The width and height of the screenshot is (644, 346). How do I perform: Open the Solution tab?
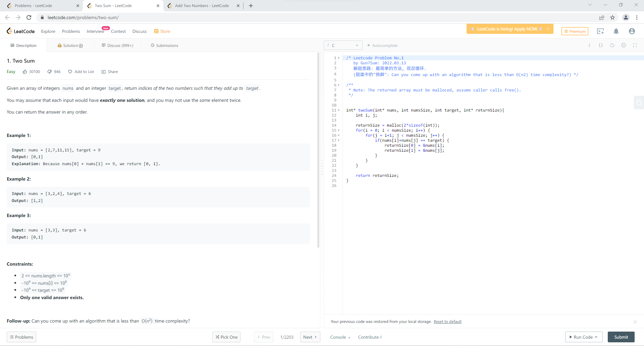70,46
